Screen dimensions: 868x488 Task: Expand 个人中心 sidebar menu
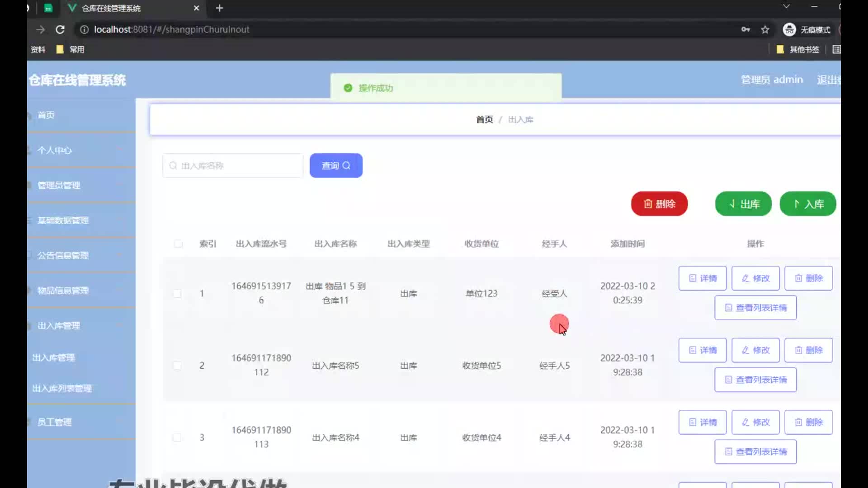click(x=81, y=150)
